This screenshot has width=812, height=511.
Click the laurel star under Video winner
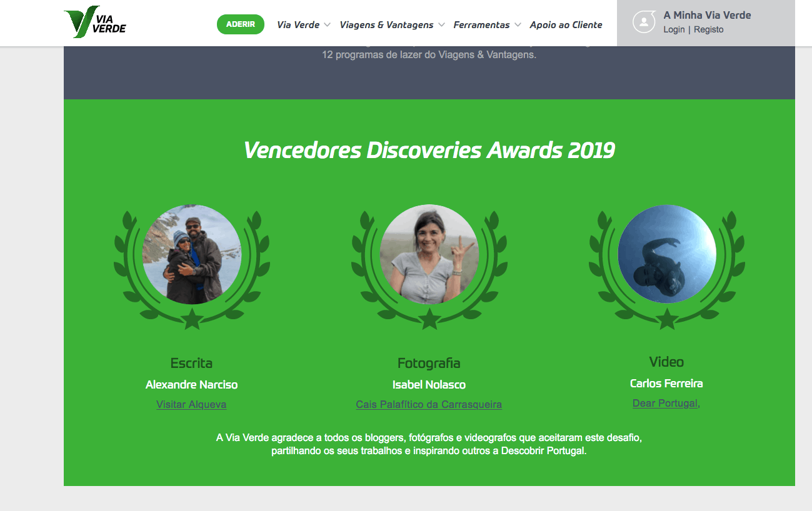coord(667,319)
